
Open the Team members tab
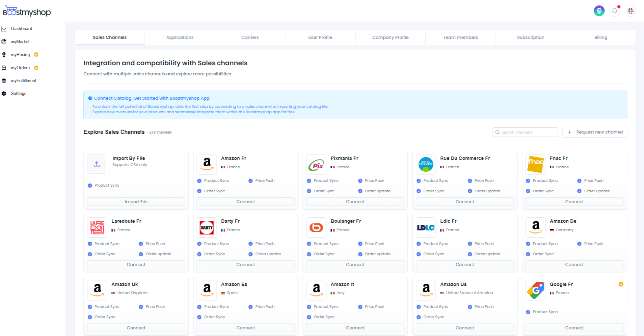coord(461,38)
